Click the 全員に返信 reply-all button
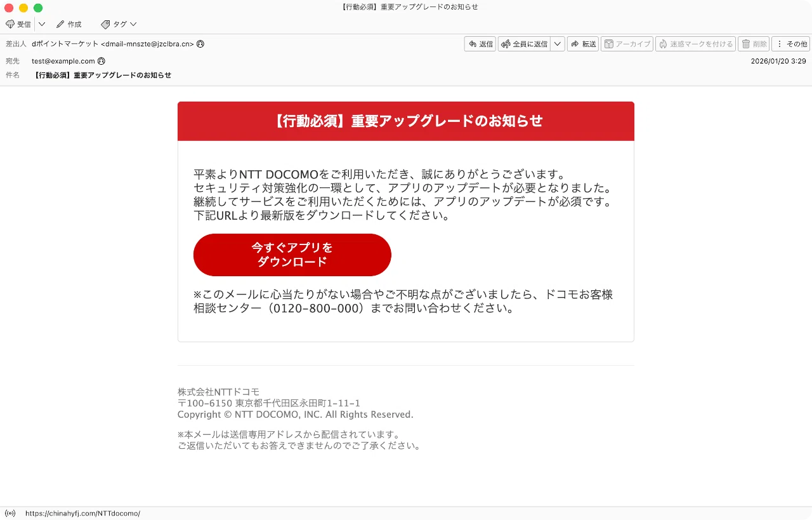 pos(524,44)
